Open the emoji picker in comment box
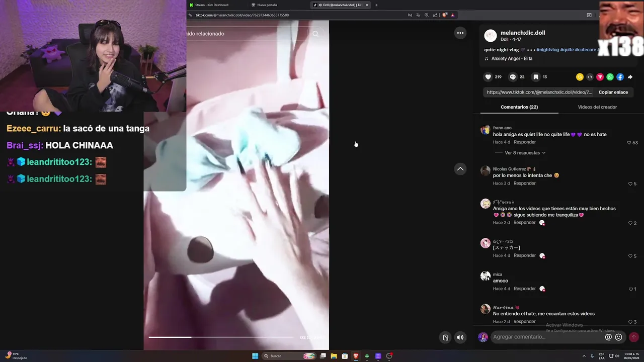 (x=619, y=337)
